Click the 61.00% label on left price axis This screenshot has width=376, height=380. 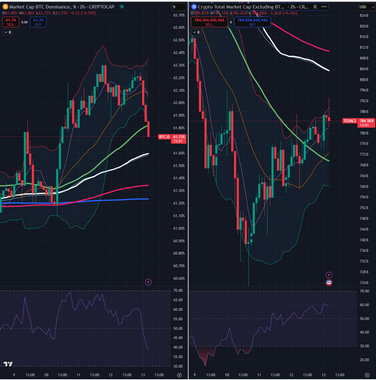tap(179, 228)
